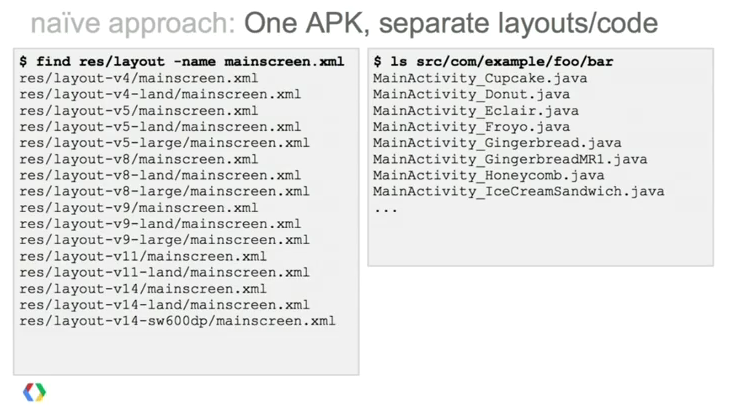Select res/layout-v14-sw600dp/mainscreen.xml line

[x=177, y=321]
